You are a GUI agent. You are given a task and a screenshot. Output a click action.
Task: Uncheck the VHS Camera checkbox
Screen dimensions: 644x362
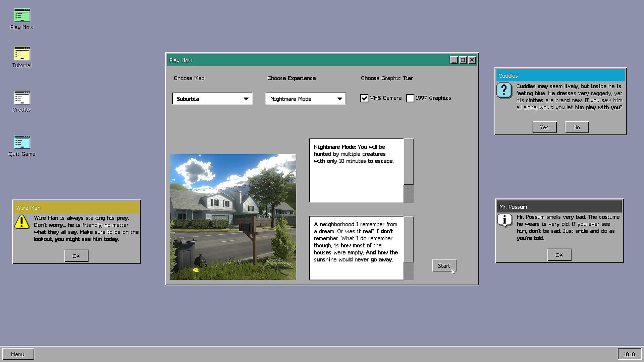click(364, 98)
